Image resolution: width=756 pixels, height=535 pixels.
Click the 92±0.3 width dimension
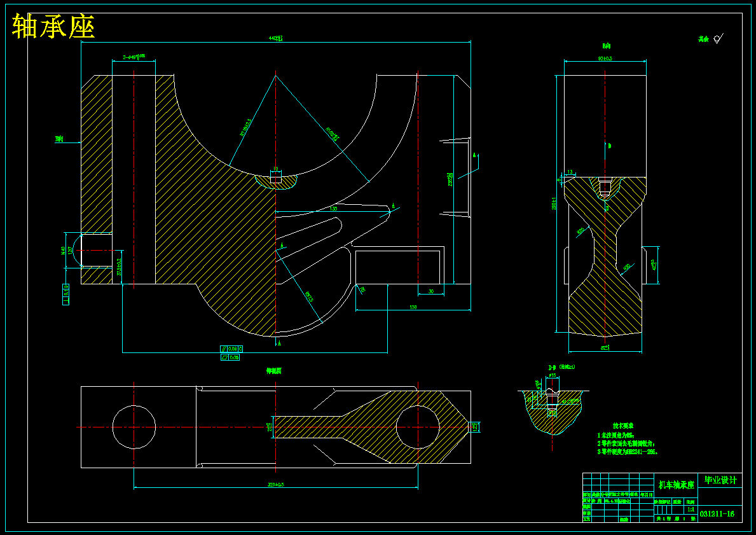[605, 59]
